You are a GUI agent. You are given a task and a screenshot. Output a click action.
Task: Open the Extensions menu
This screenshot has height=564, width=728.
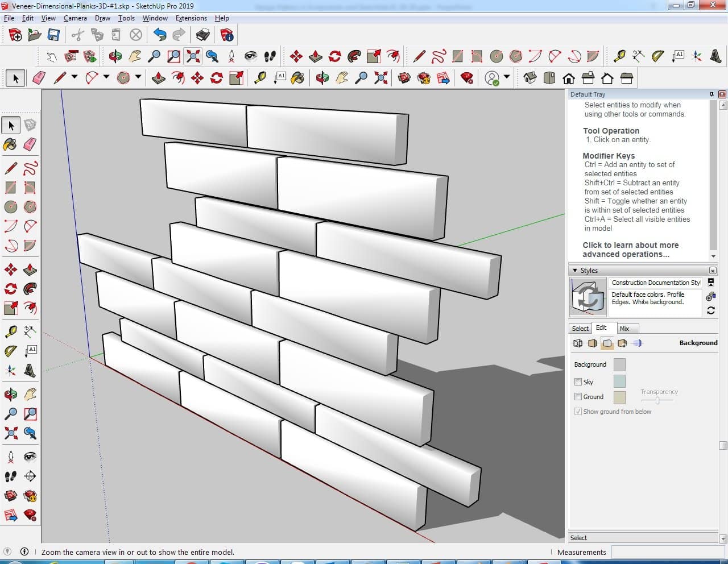point(191,18)
